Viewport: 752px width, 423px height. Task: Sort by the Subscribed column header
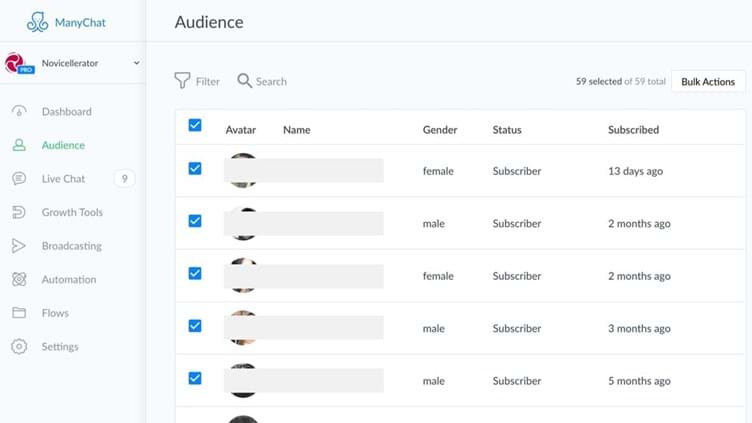[633, 130]
